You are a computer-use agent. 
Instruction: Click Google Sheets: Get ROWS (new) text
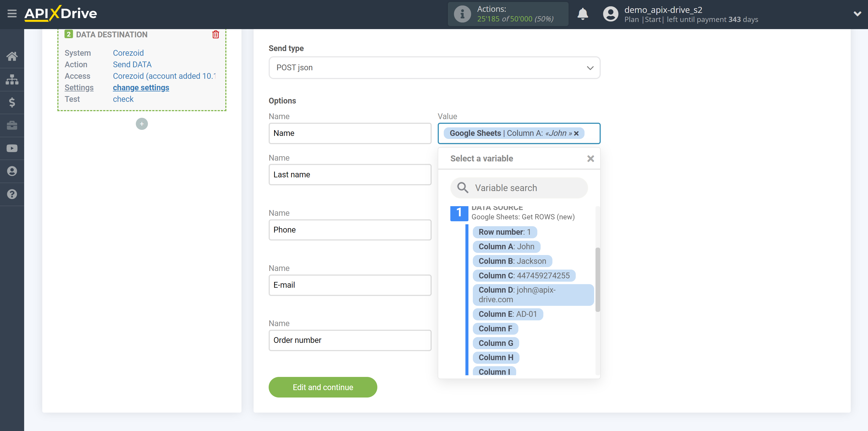[x=523, y=217]
